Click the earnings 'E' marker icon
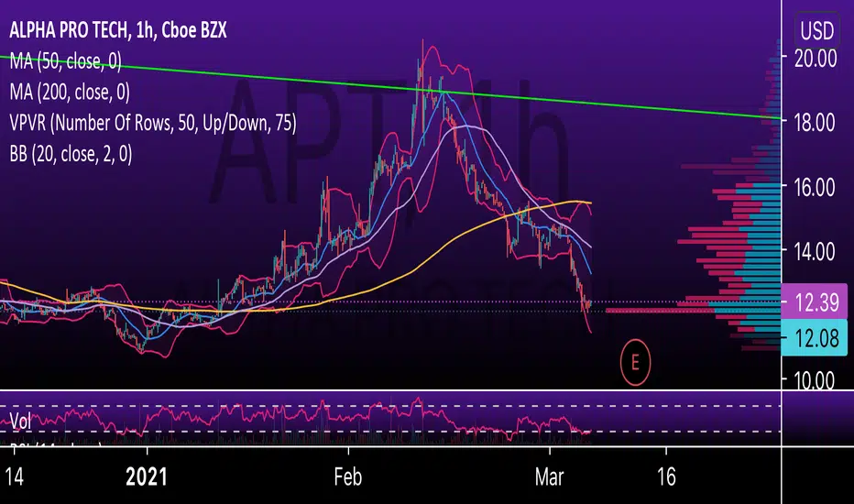The image size is (854, 504). 635,362
